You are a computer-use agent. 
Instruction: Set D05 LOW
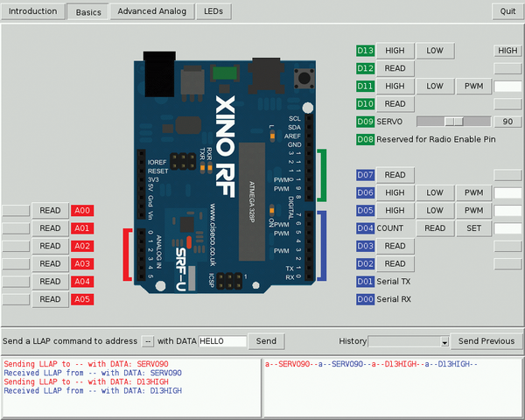click(435, 210)
